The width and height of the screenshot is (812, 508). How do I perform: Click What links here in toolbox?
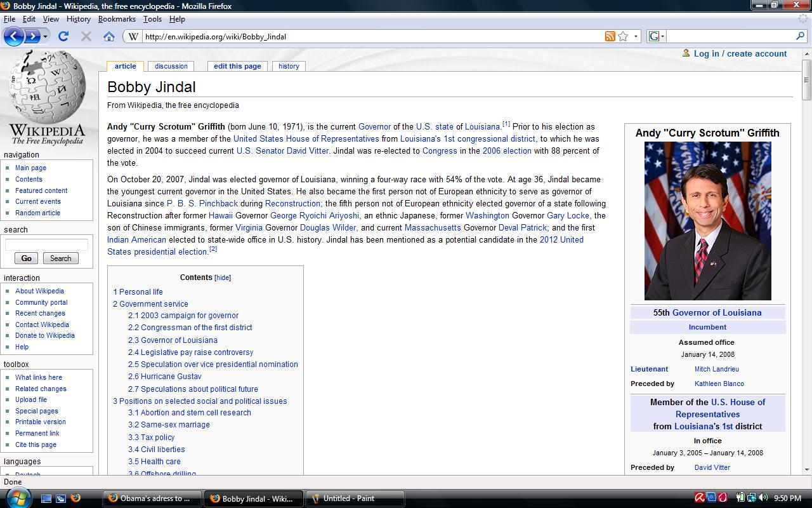(x=39, y=377)
